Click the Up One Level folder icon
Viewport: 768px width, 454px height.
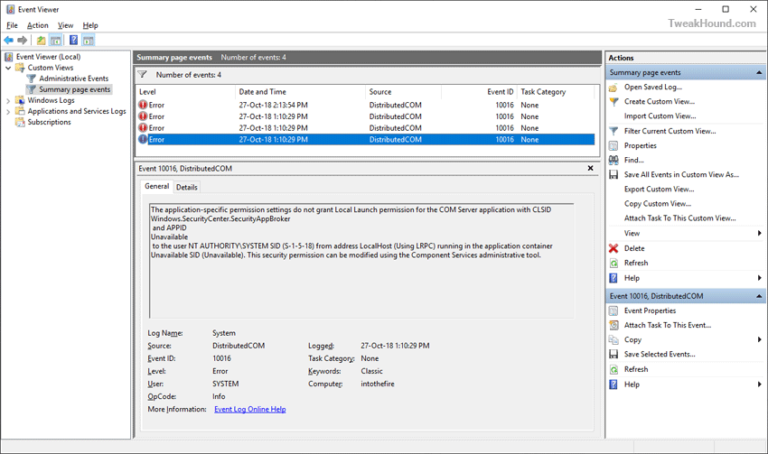coord(41,40)
